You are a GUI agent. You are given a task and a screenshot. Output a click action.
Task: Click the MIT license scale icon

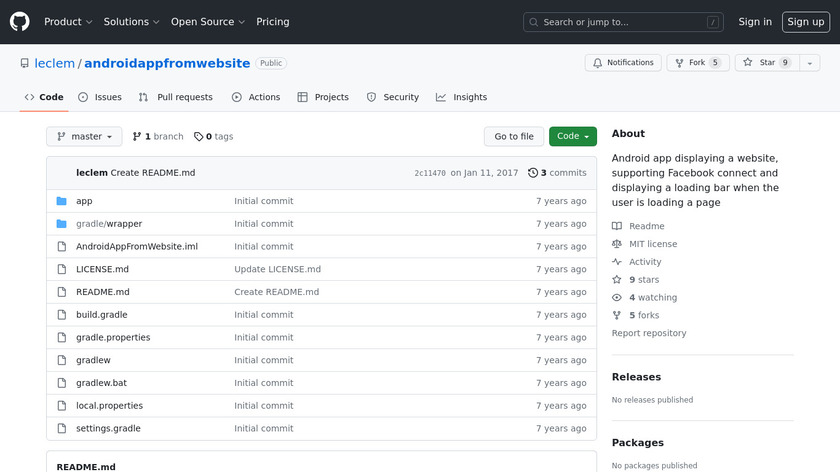pyautogui.click(x=617, y=244)
